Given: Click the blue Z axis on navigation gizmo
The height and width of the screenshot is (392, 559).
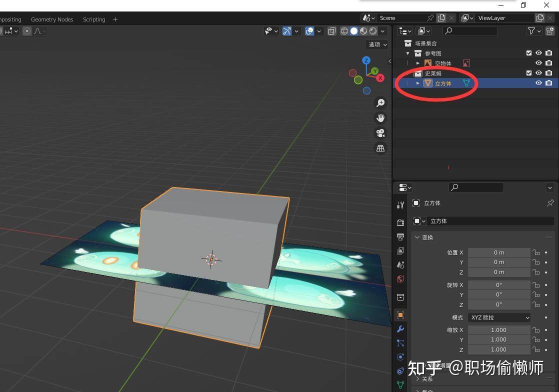Looking at the screenshot, I should pyautogui.click(x=366, y=60).
